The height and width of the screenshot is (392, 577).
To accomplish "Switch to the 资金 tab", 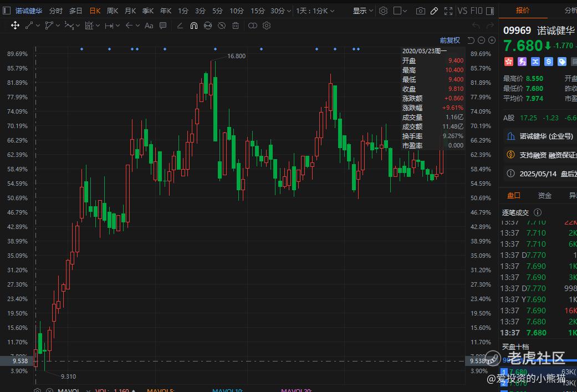I will tap(544, 195).
